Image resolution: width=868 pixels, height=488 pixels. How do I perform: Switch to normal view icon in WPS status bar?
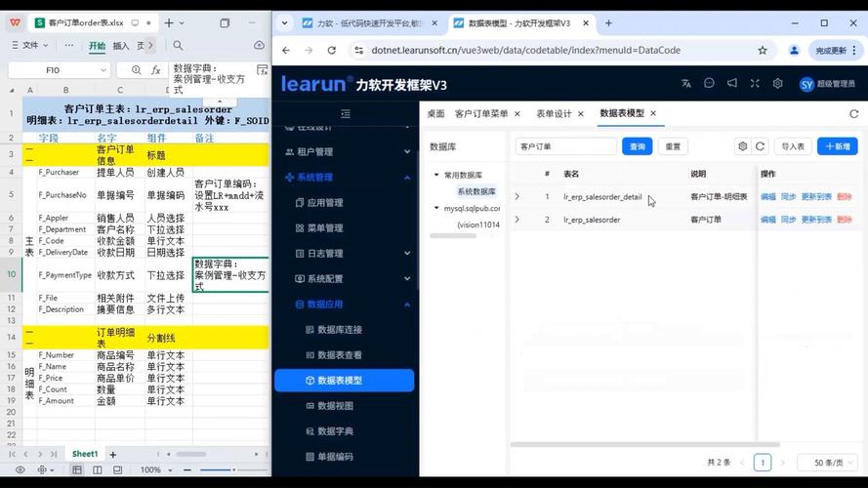coord(77,469)
